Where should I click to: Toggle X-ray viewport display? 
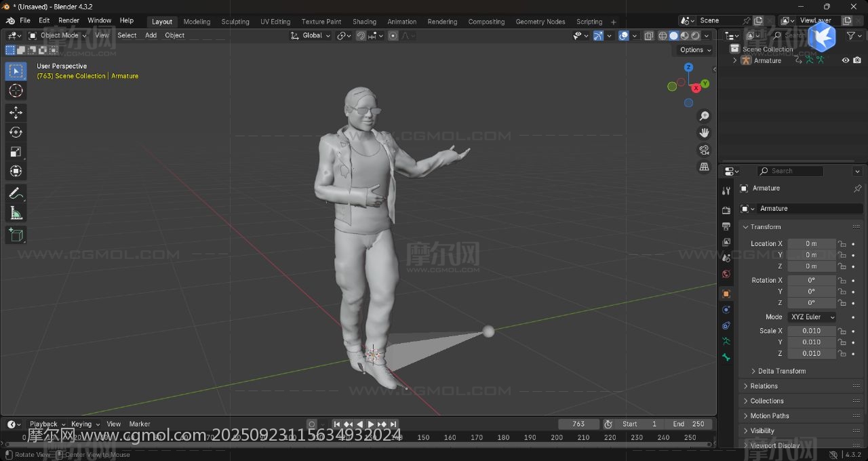(x=649, y=36)
